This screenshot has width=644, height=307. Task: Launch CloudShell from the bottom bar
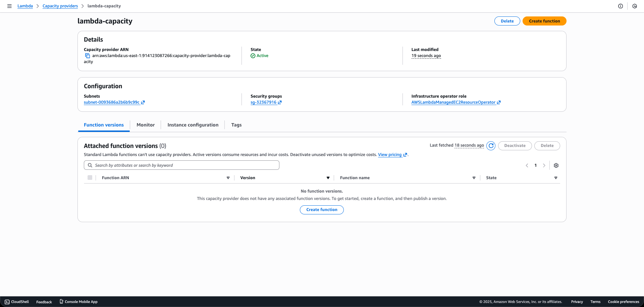16,302
